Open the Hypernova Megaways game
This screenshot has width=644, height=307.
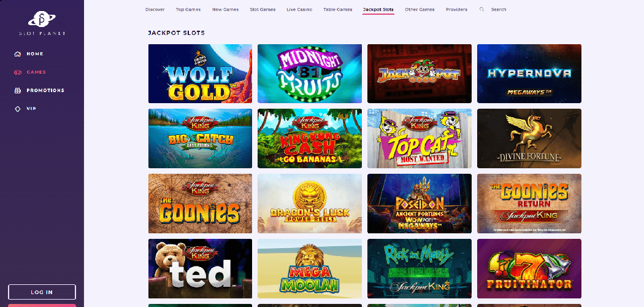point(529,74)
